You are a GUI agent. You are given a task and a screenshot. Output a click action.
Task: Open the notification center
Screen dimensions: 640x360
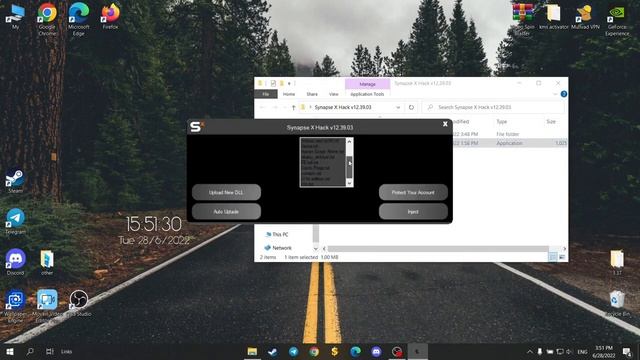[x=627, y=351]
